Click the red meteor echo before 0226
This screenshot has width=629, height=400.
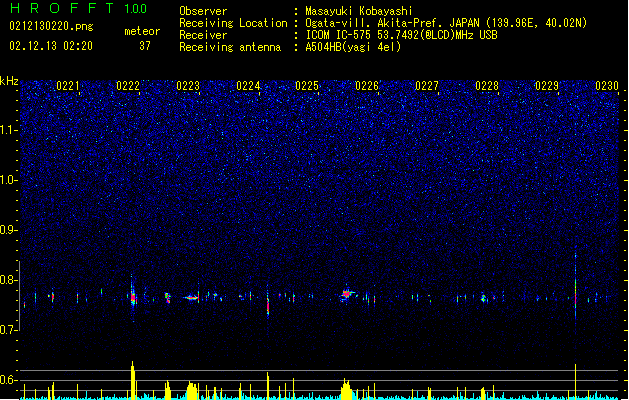(x=346, y=294)
